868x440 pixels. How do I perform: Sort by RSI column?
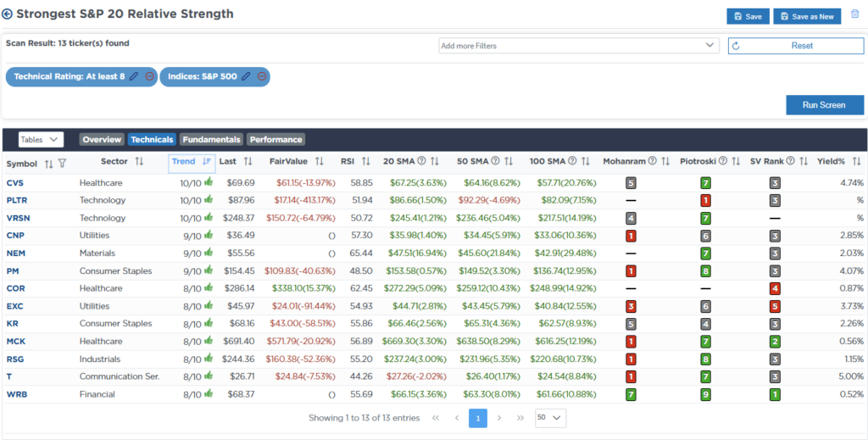(x=365, y=162)
